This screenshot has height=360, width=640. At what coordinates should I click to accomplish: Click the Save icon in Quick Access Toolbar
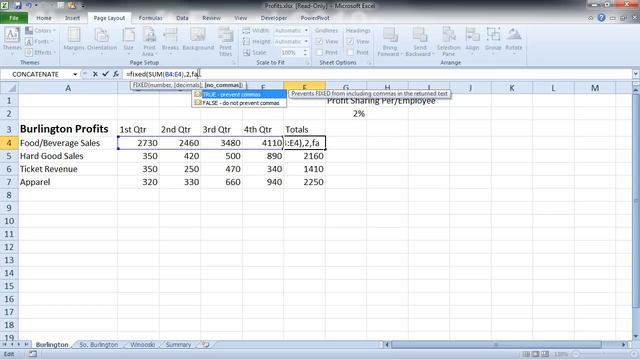click(18, 6)
